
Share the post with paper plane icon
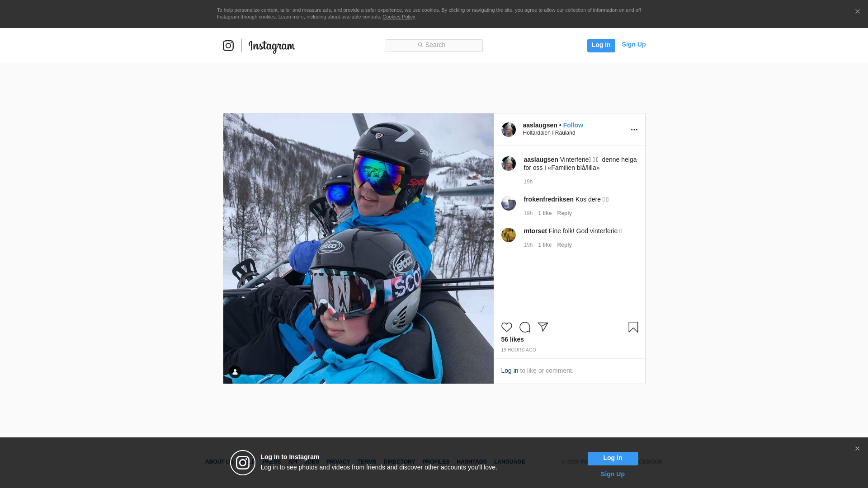(543, 327)
